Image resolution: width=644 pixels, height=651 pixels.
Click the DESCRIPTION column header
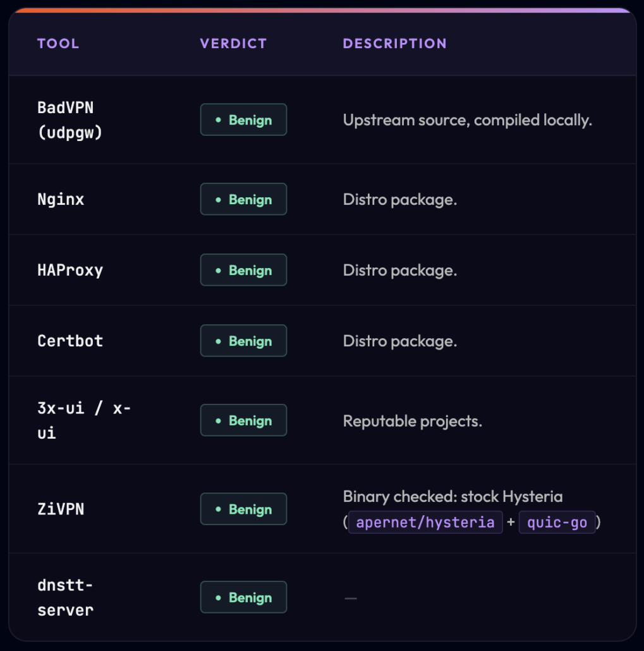[395, 44]
